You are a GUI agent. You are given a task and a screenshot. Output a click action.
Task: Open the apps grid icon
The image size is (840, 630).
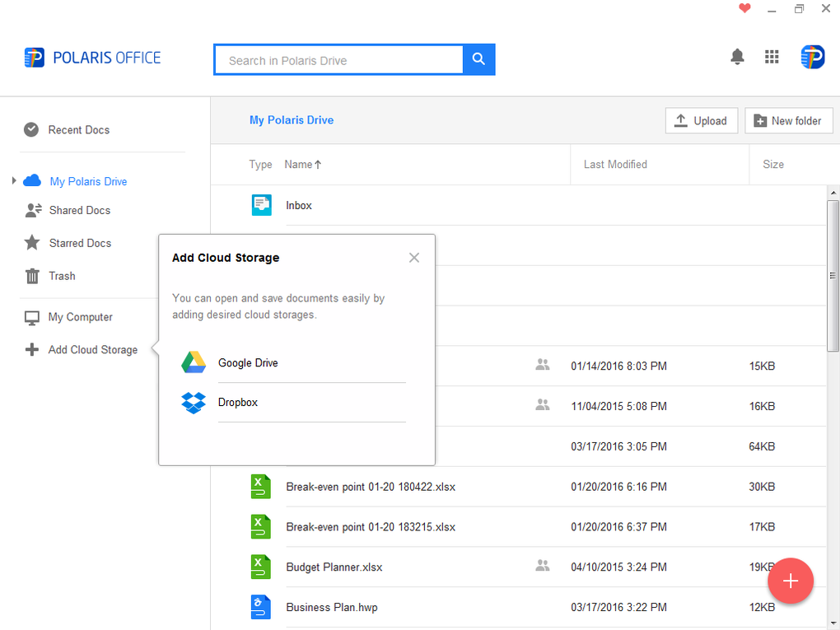(772, 56)
